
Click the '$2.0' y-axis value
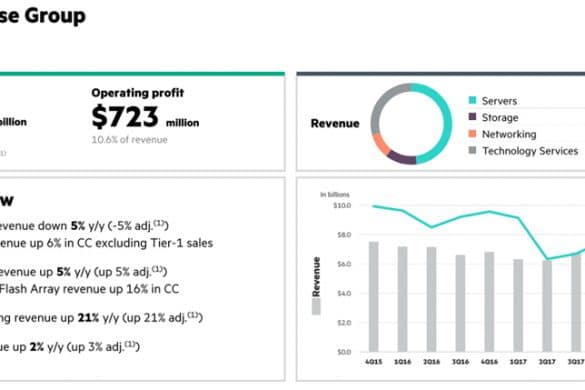[344, 323]
